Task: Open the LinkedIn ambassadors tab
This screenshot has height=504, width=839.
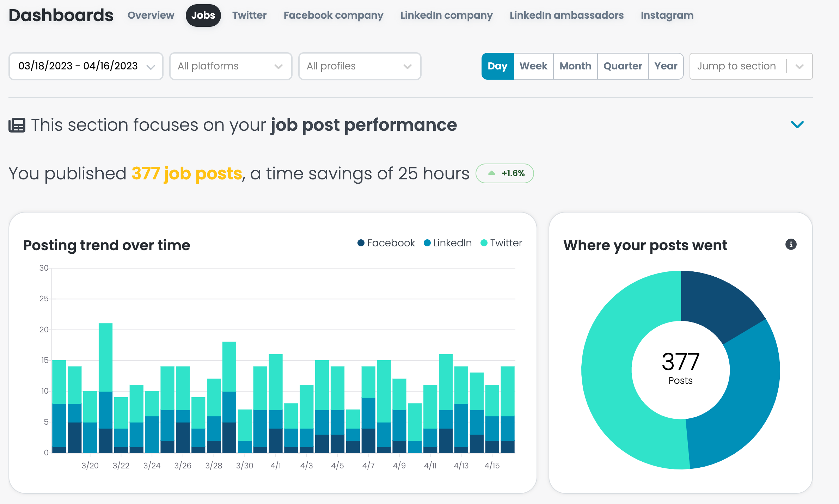Action: coord(567,15)
